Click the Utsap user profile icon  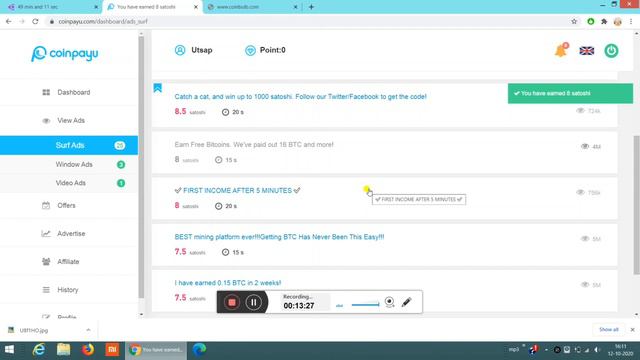pyautogui.click(x=180, y=50)
